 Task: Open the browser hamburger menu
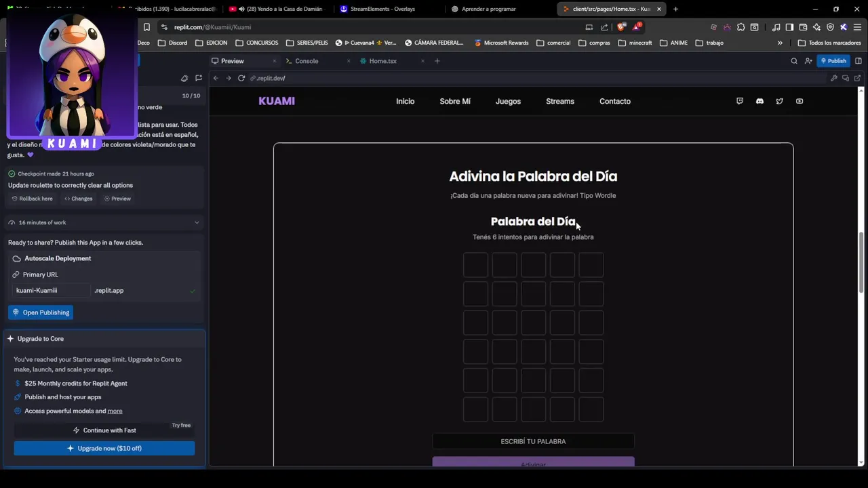coord(858,27)
